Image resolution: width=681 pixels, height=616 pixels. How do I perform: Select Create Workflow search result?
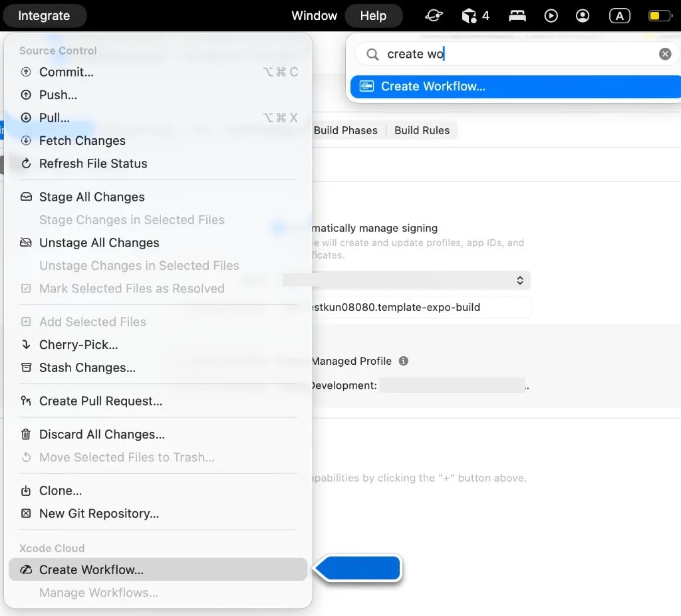coord(515,86)
